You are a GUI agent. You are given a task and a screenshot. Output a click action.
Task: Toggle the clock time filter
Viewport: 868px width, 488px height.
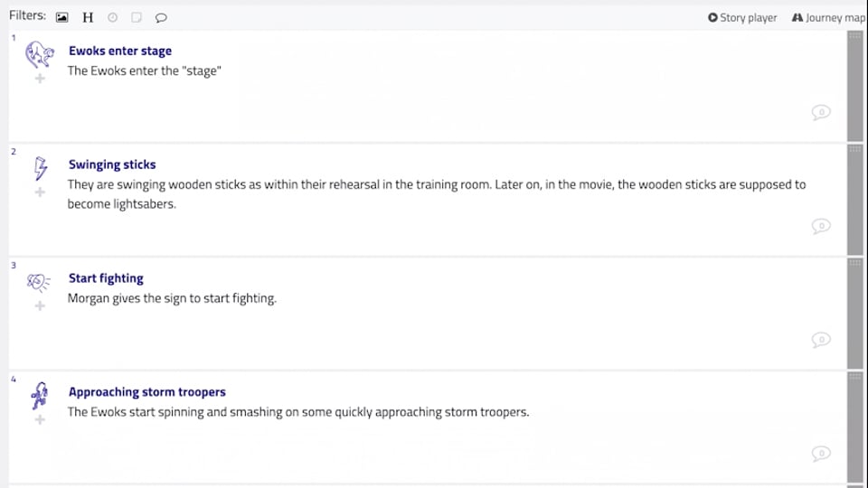tap(112, 17)
